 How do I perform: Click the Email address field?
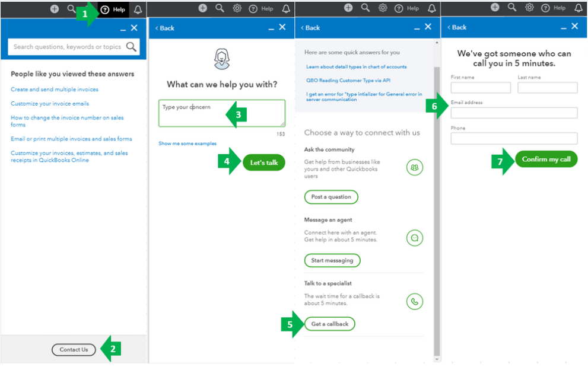pos(514,113)
